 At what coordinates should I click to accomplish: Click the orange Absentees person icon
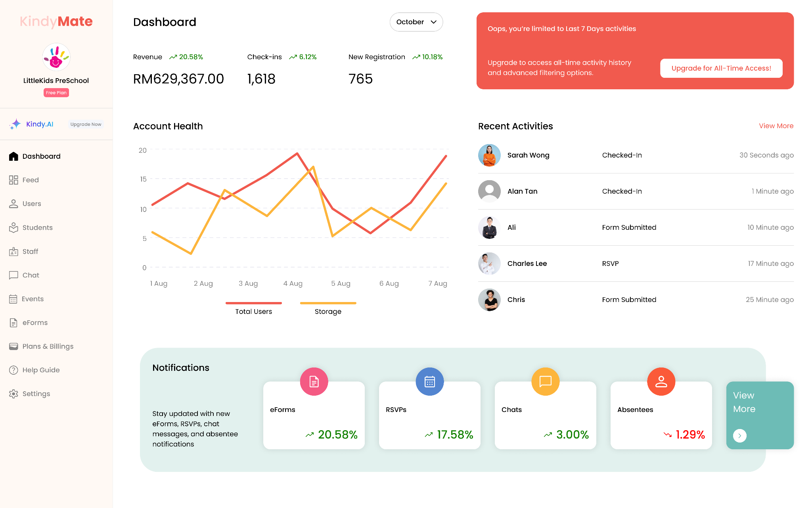click(x=661, y=382)
